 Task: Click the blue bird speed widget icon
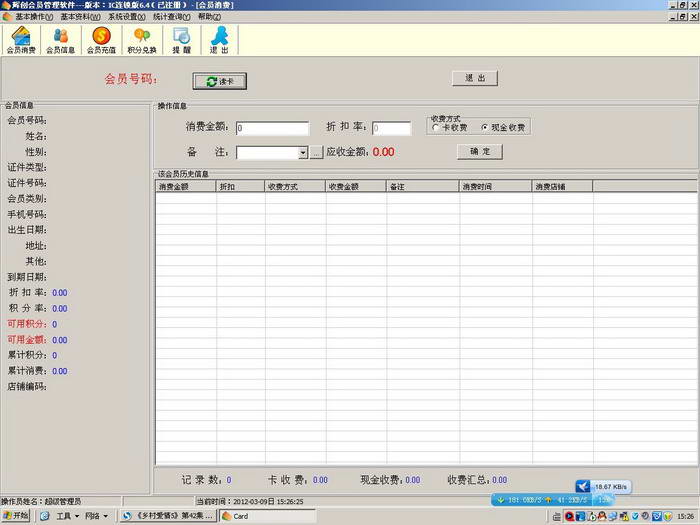pos(583,486)
